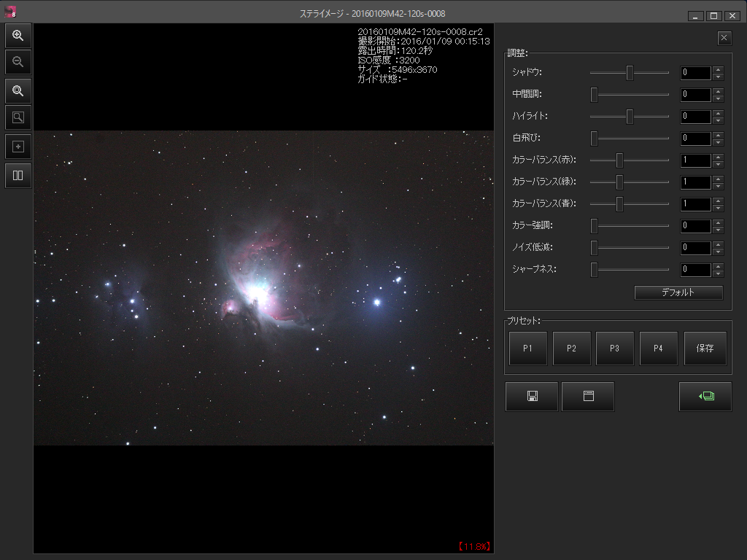Close the adjustment panel with the X button
The height and width of the screenshot is (560, 747).
pos(724,38)
